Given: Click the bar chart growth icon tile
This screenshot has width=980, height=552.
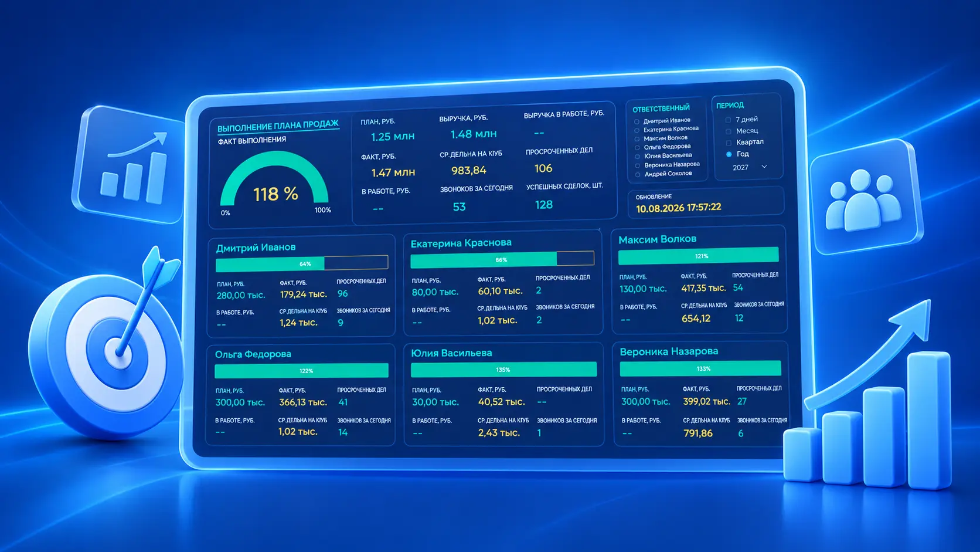Looking at the screenshot, I should pos(128,165).
